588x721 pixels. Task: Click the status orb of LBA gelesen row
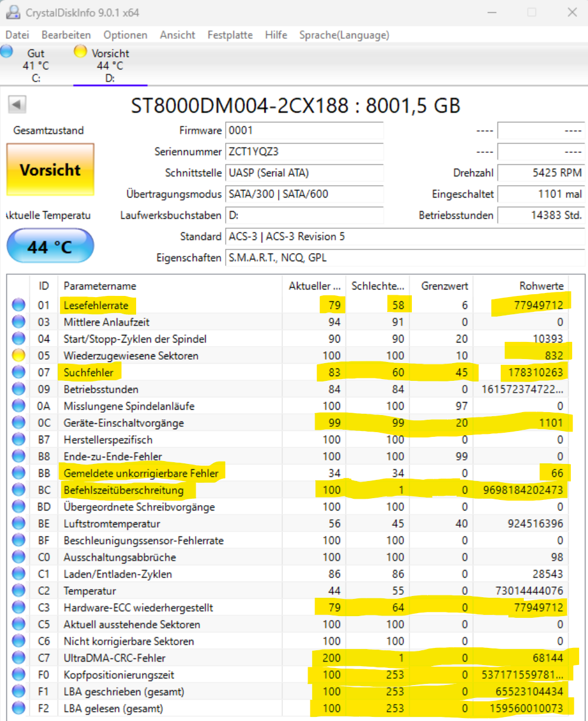(19, 708)
